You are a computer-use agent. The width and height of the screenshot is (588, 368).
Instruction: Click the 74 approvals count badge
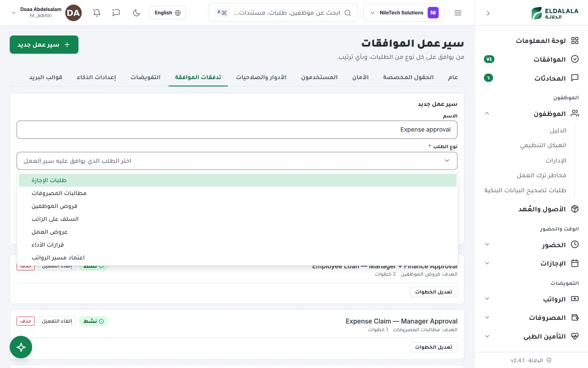[489, 59]
